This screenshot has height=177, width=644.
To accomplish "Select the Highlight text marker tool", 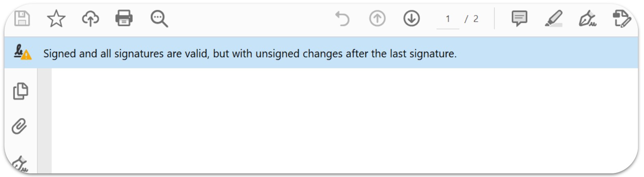I will tap(554, 19).
